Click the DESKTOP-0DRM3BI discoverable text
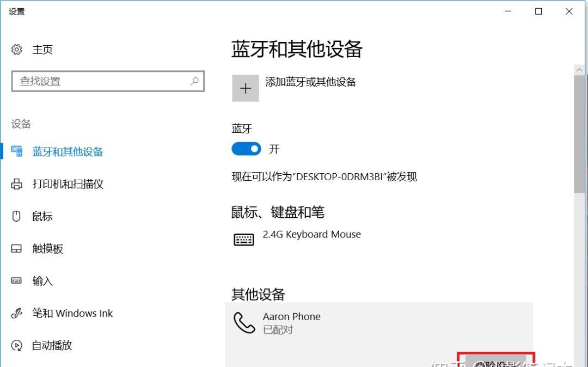The image size is (588, 367). 324,176
